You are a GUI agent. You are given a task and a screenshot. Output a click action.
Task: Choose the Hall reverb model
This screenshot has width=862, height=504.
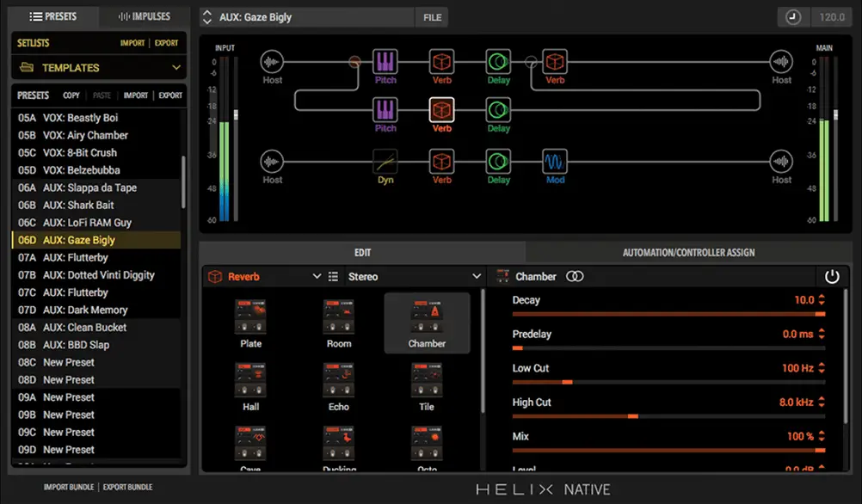(250, 386)
